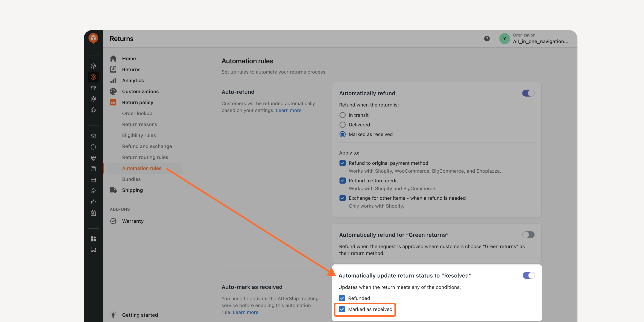
Task: Open the organization account dropdown
Action: pos(534,38)
